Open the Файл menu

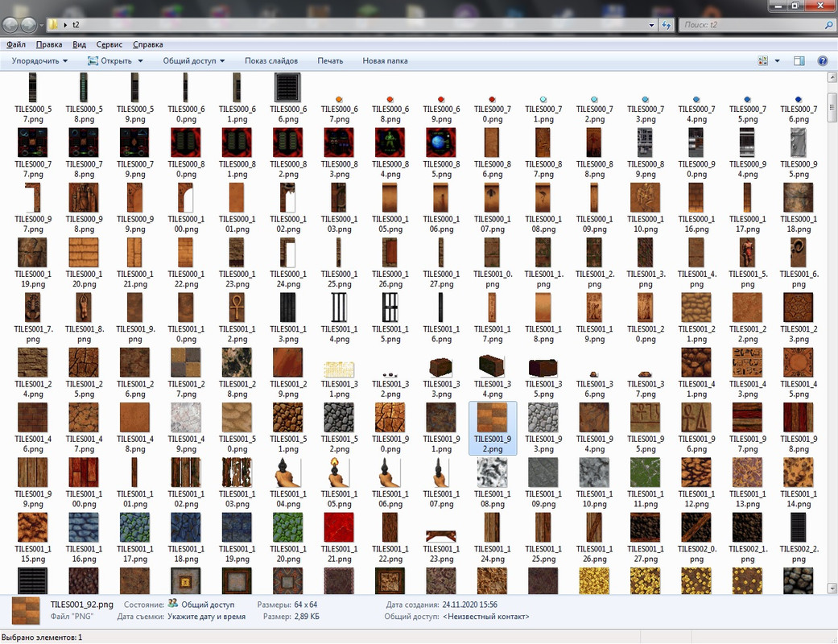point(16,44)
